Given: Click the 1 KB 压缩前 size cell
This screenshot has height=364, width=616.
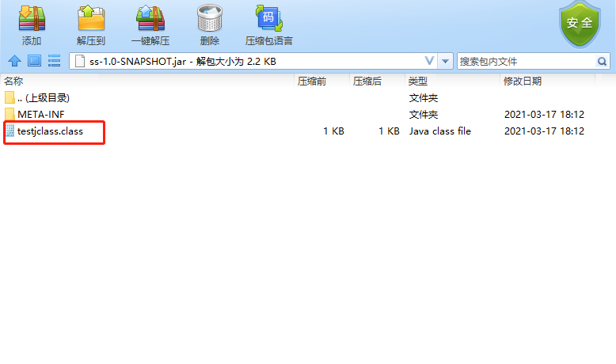Looking at the screenshot, I should [x=333, y=131].
